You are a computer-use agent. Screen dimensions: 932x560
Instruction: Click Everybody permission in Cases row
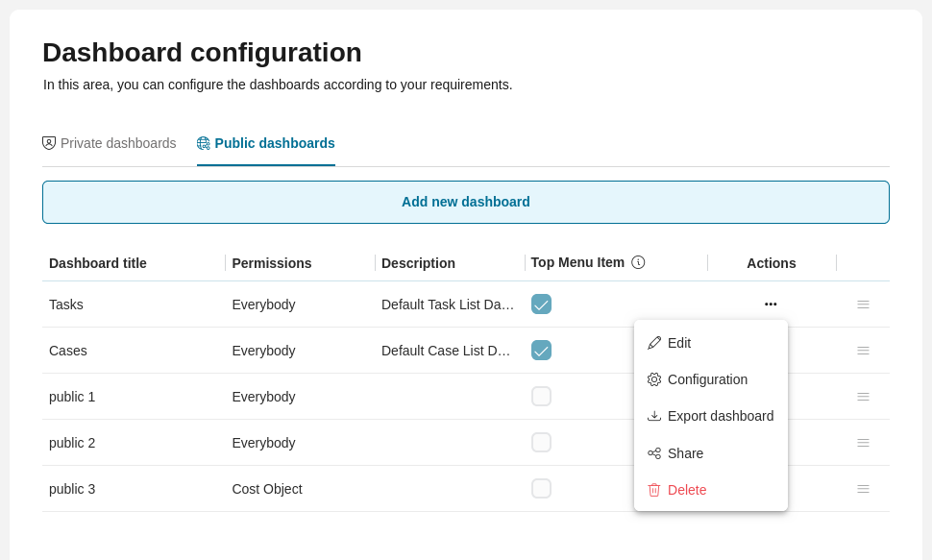(263, 351)
